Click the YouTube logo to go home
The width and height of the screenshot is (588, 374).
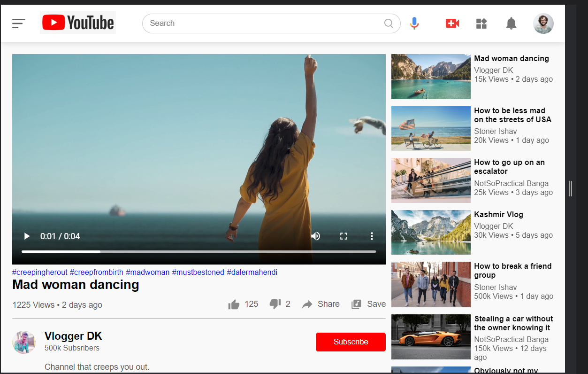pos(77,22)
